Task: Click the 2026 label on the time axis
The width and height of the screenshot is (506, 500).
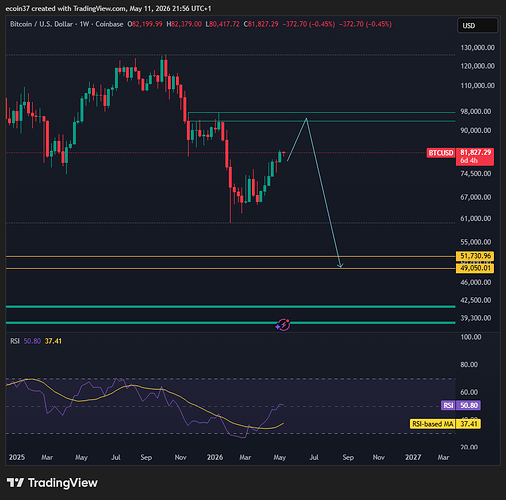Action: pos(215,457)
